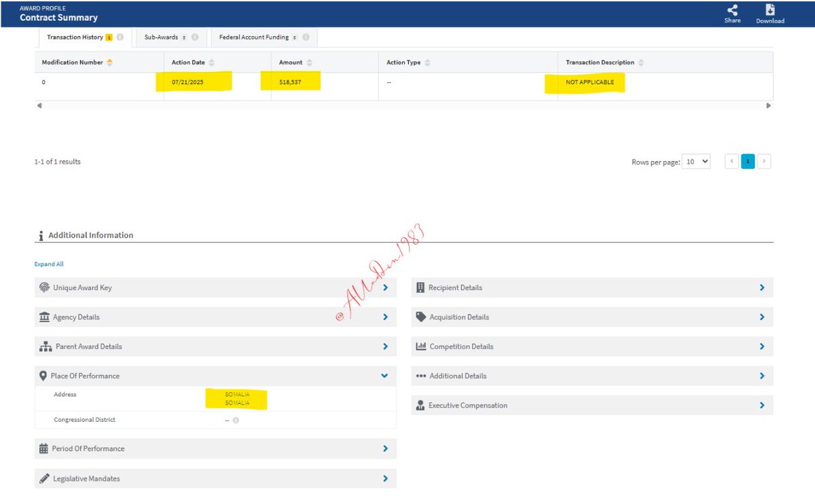Click the Expand All link

click(x=49, y=264)
